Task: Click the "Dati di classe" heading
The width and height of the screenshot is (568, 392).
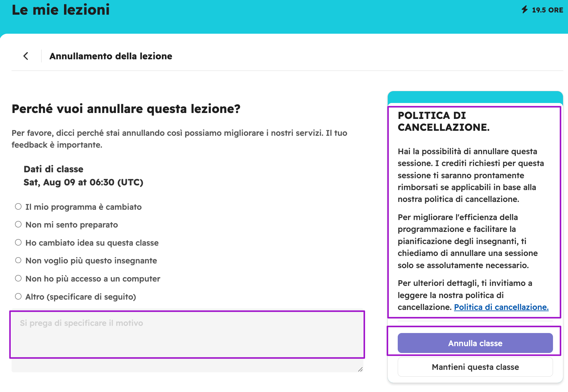Action: click(53, 169)
